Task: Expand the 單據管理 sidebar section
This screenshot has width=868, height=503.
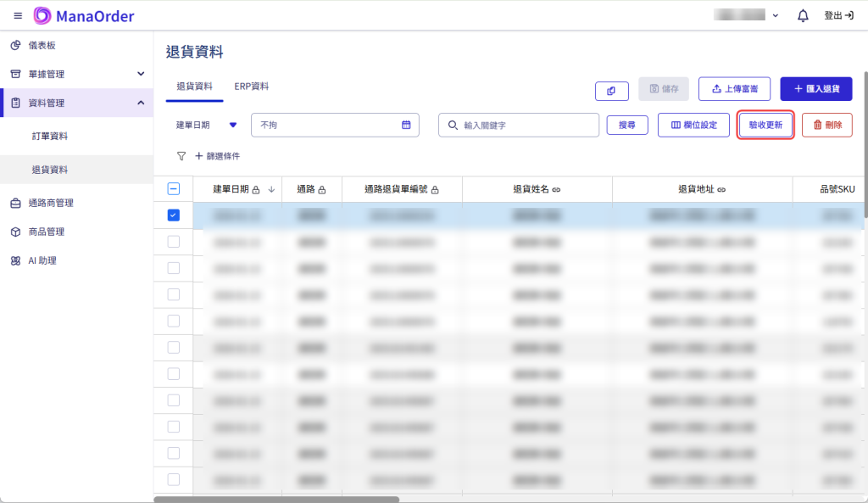Action: pyautogui.click(x=141, y=74)
